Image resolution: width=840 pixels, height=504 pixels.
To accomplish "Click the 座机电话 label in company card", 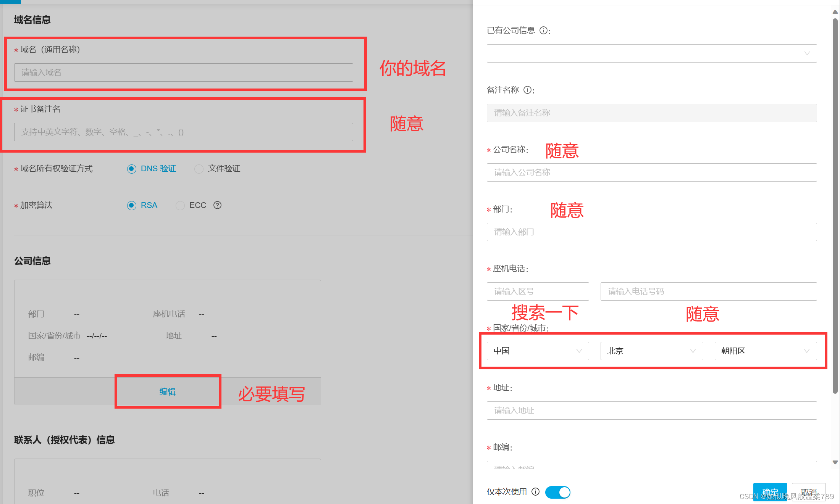I will 169,314.
